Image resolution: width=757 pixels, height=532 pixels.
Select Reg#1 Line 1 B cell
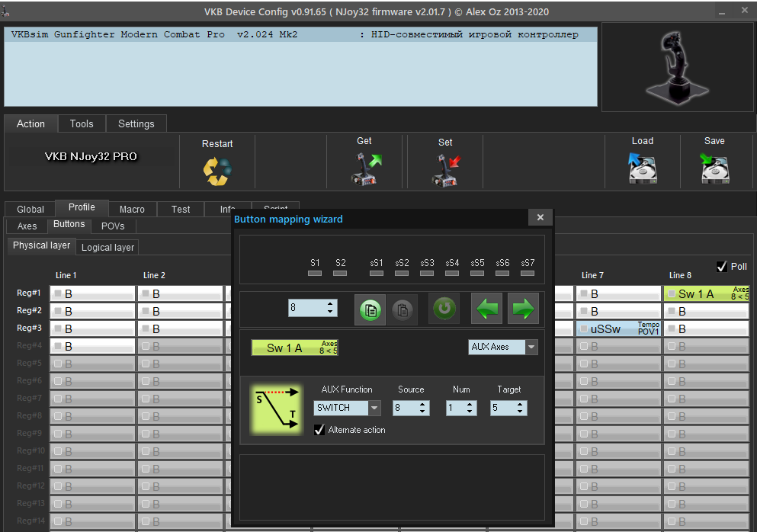[92, 293]
